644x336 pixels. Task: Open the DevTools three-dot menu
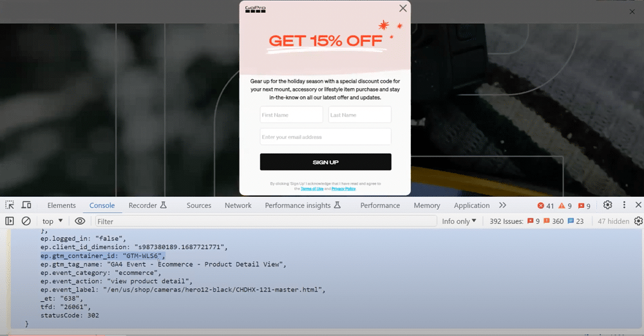coord(624,205)
